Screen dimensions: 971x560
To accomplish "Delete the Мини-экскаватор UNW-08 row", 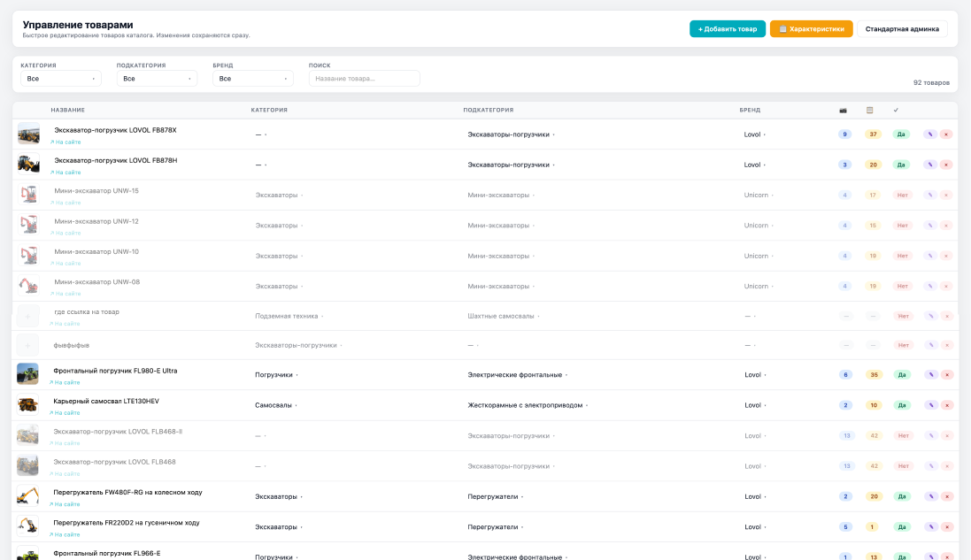I will click(x=946, y=286).
